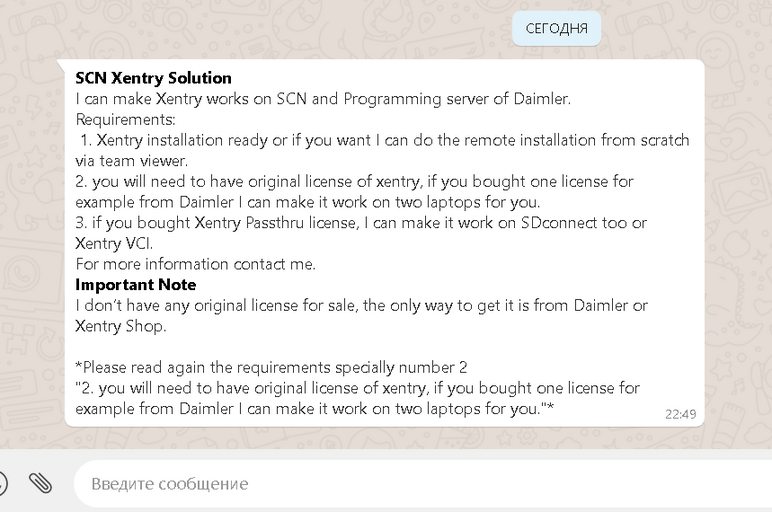
Task: Click the 'SCN Xentry Solution' bold heading
Action: coord(153,78)
